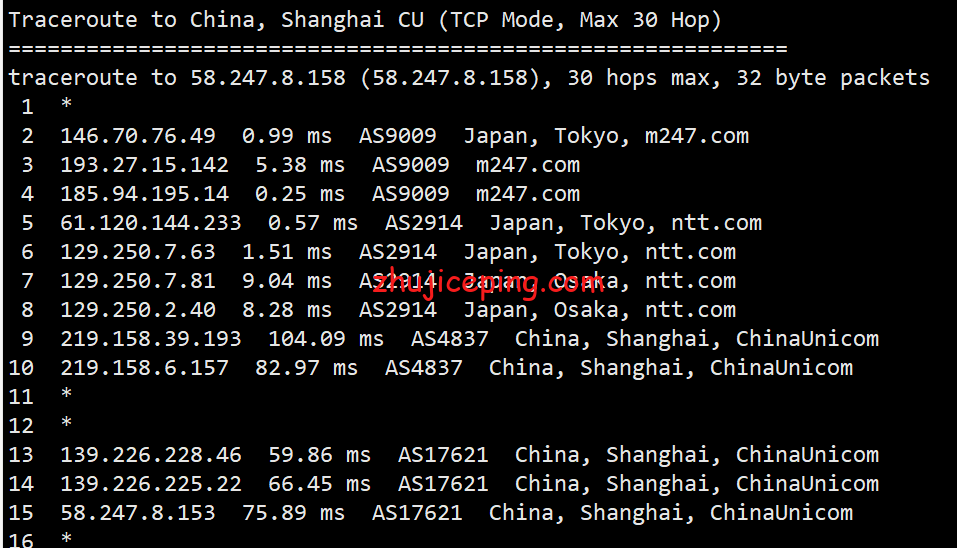Select hop 7 IP 129.250.7.81

point(138,281)
